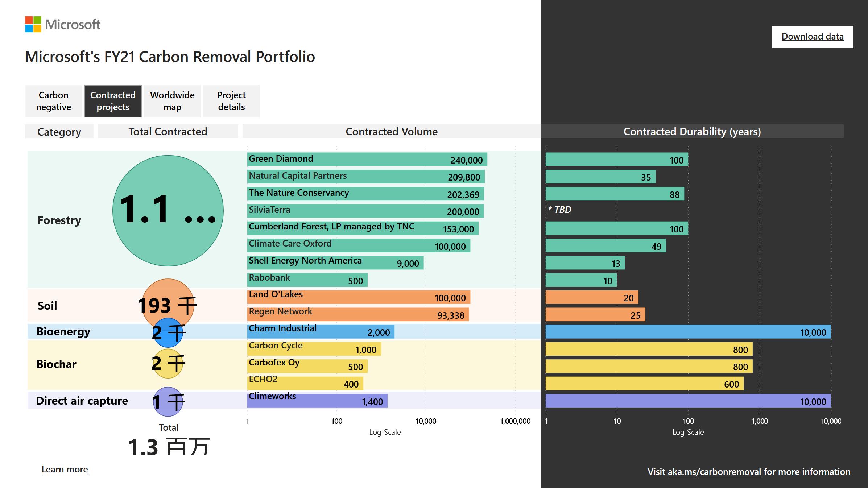This screenshot has width=868, height=488.
Task: Switch to the Worldwide map tab
Action: [172, 101]
